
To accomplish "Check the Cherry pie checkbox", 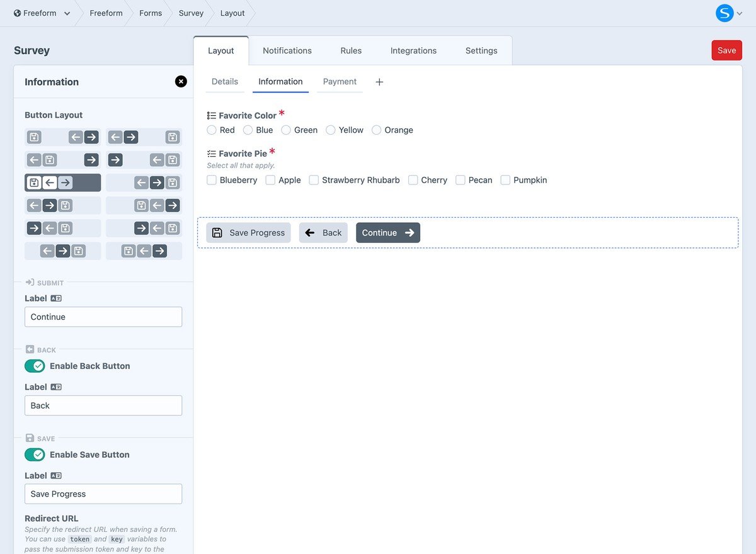I will click(413, 180).
